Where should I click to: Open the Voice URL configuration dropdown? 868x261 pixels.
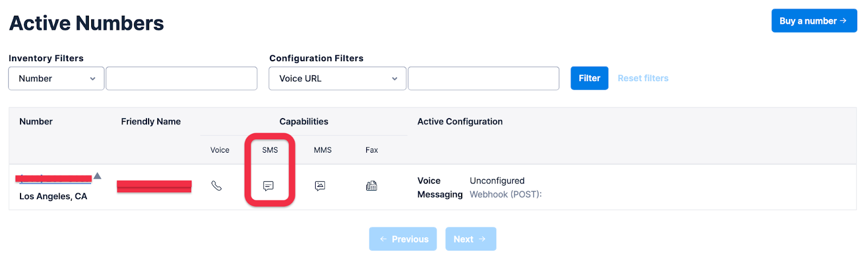(x=337, y=79)
